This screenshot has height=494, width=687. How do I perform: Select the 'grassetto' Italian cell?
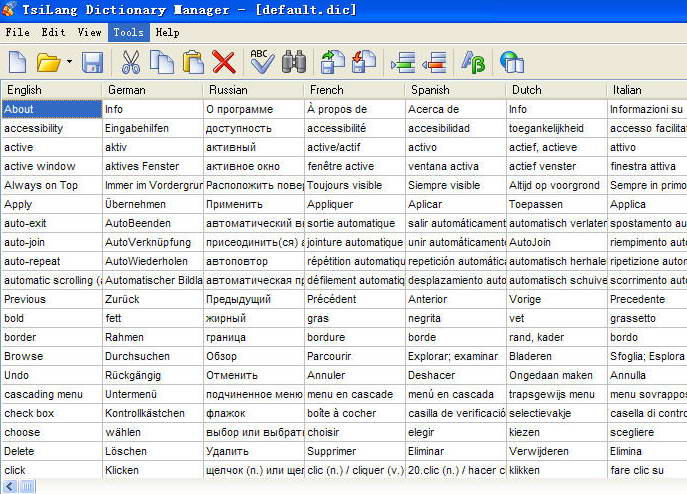pos(647,318)
